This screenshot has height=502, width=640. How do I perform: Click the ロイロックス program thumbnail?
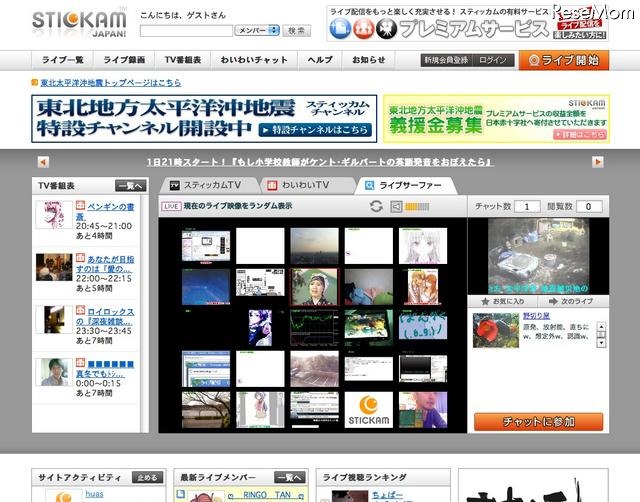point(54,320)
